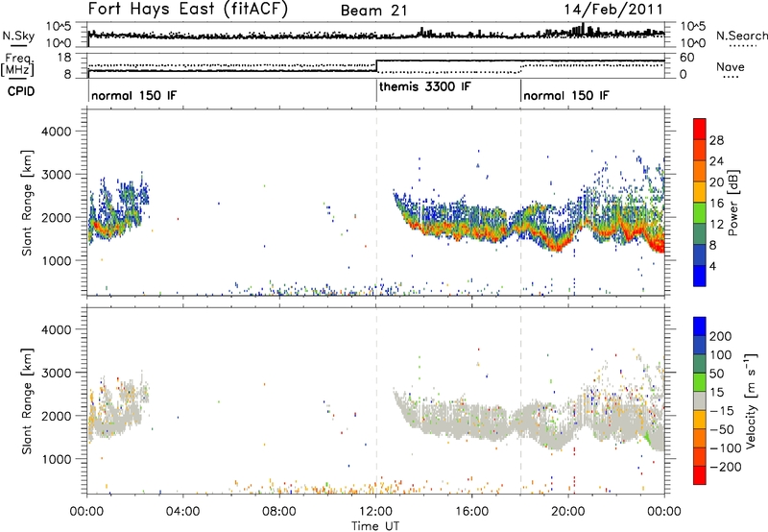Viewport: 768px width, 532px height.
Task: Pick the orange 20–24 dB Power colorbar segment
Action: (700, 171)
